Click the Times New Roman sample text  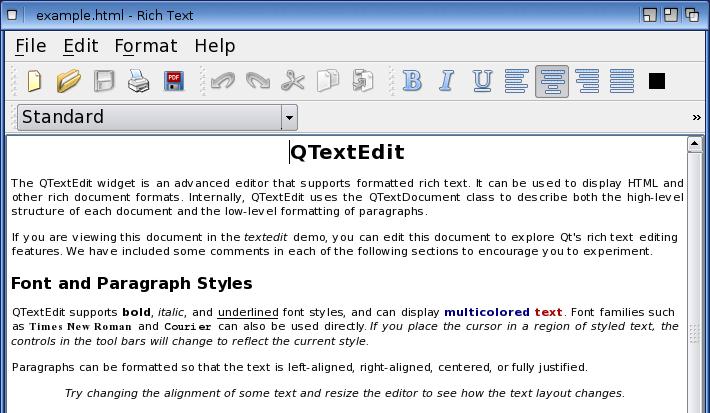(80, 327)
